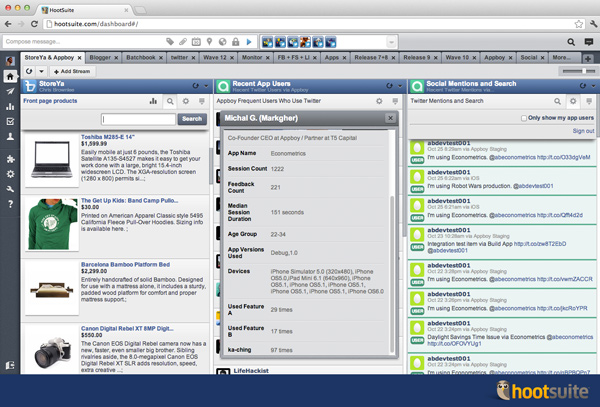Image resolution: width=600 pixels, height=407 pixels.
Task: Open conversations speech bubble icon
Action: [589, 42]
